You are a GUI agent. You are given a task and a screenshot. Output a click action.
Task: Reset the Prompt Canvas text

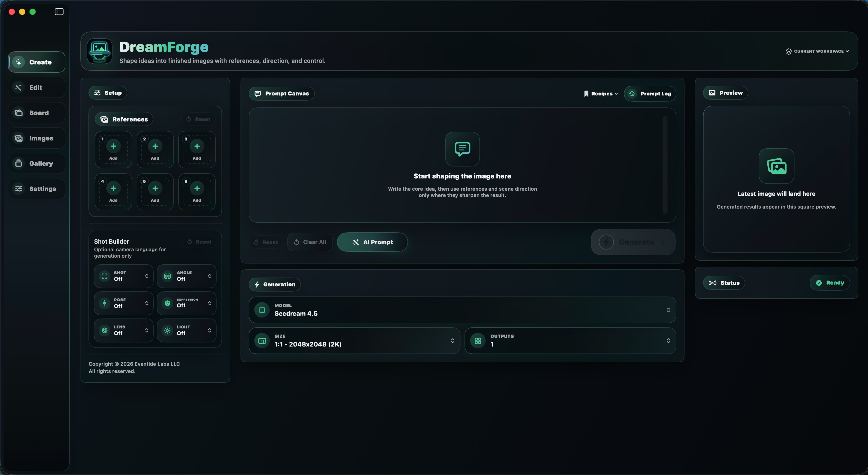pos(266,242)
